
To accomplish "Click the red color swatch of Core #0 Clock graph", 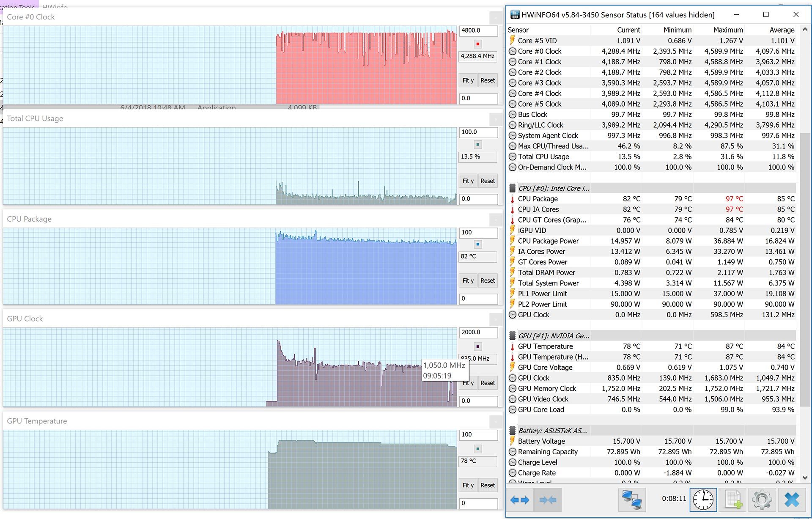I will point(478,44).
